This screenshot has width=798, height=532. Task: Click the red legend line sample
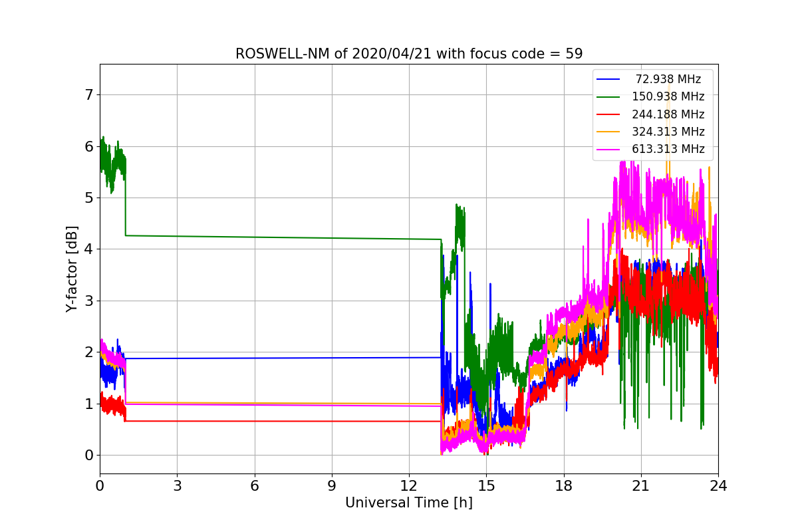[608, 114]
